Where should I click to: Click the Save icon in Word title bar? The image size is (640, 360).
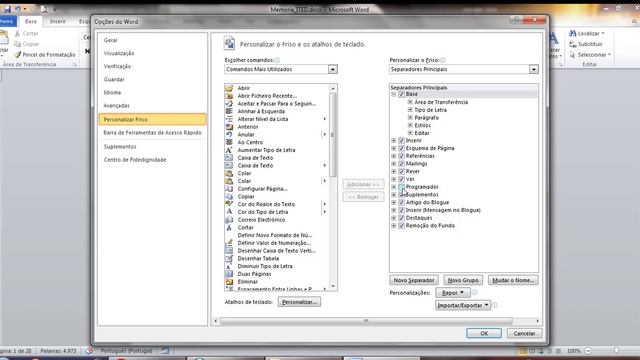(x=8, y=9)
